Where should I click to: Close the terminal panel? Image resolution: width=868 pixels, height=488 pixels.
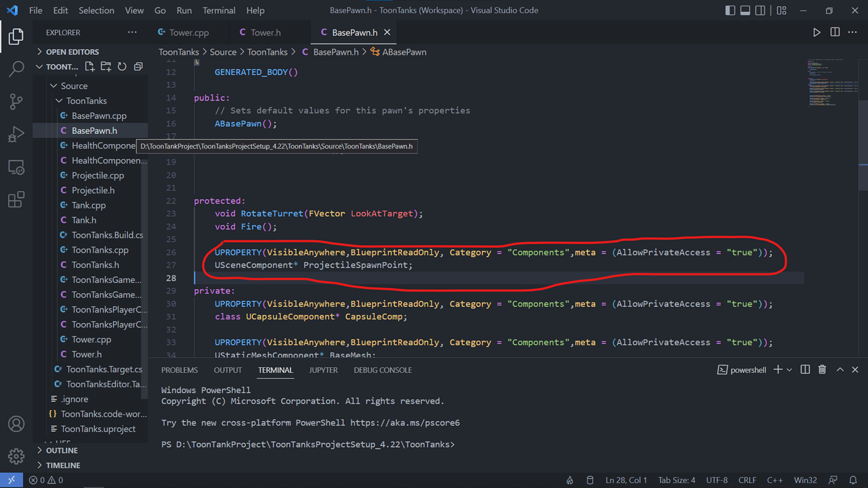coord(855,370)
